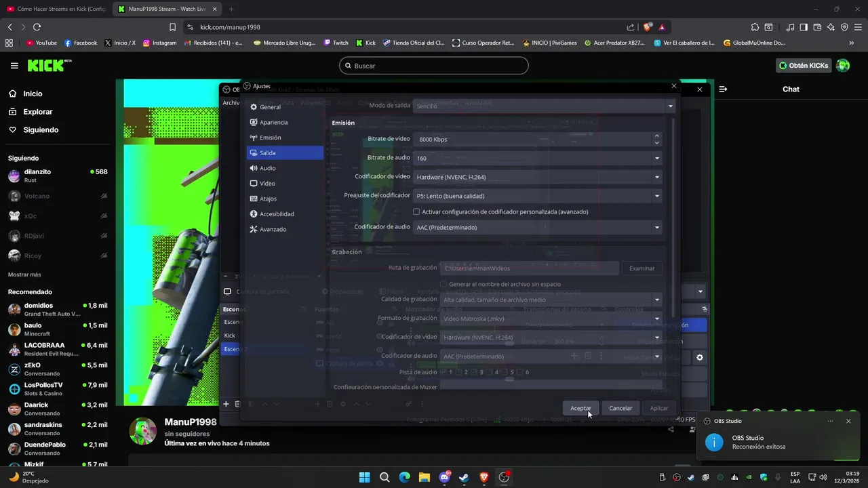Open the Vídeo settings category

(285, 183)
